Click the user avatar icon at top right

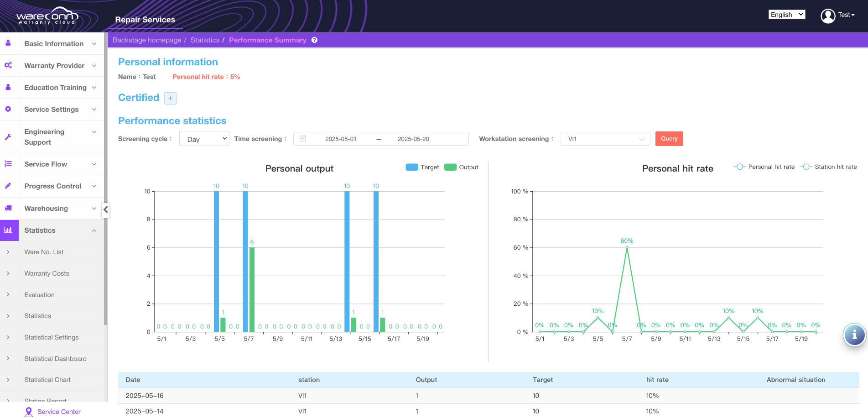(x=827, y=16)
